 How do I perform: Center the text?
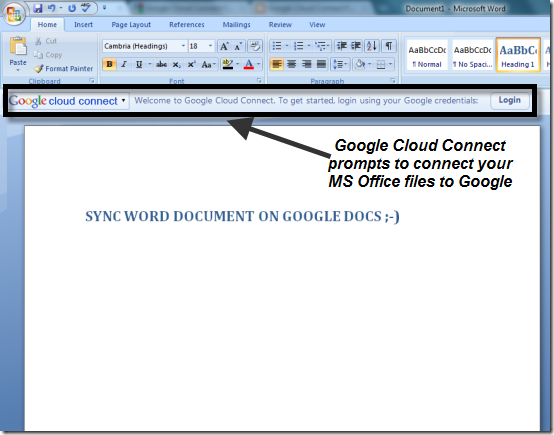coord(291,64)
